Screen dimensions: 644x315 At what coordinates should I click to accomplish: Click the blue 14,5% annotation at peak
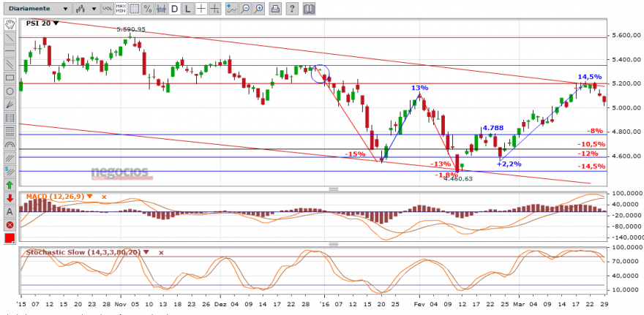tap(590, 77)
